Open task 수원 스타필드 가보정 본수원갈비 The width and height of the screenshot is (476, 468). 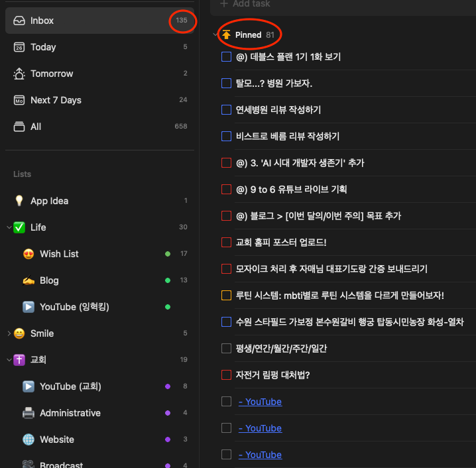click(x=350, y=322)
